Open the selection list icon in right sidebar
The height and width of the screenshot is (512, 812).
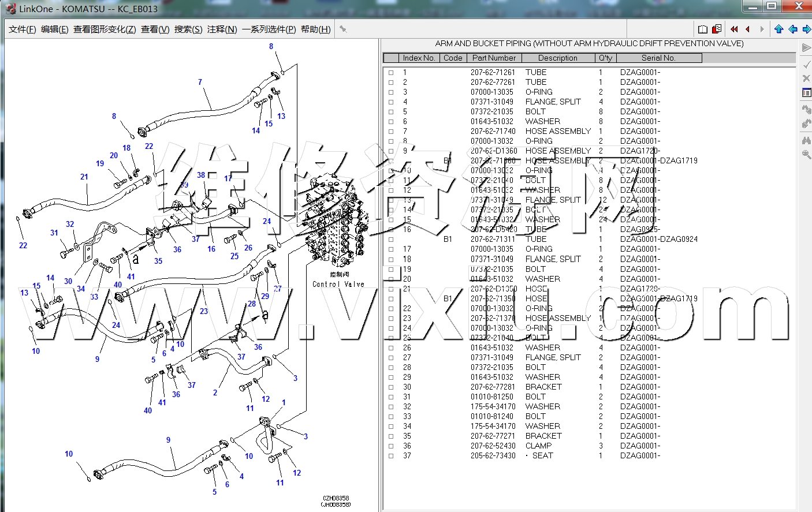pos(806,93)
